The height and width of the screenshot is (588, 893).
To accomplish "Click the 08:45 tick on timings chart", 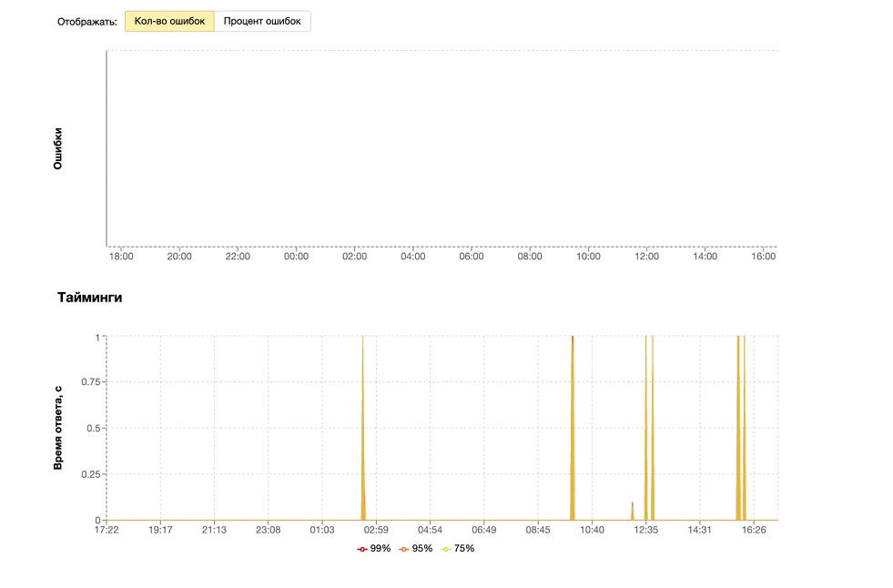I will pos(538,530).
